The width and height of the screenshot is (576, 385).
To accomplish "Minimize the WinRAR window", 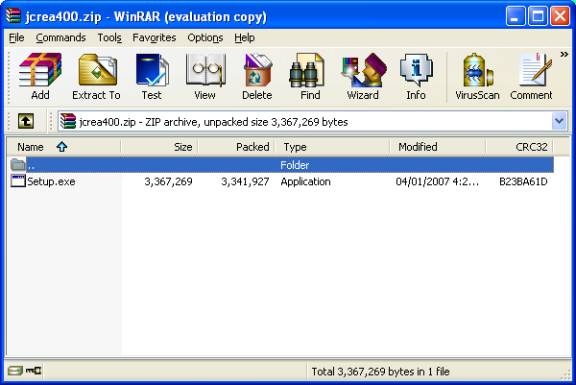I will tap(515, 16).
